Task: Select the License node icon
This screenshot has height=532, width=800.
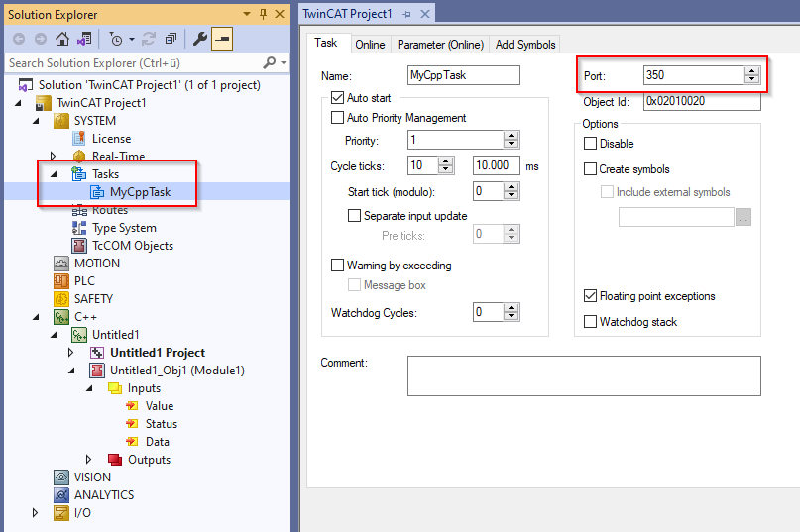Action: click(x=79, y=139)
